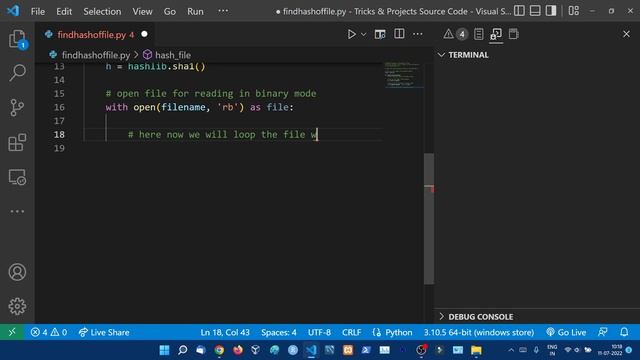640x360 pixels.
Task: Open the Go menu
Action: (170, 11)
